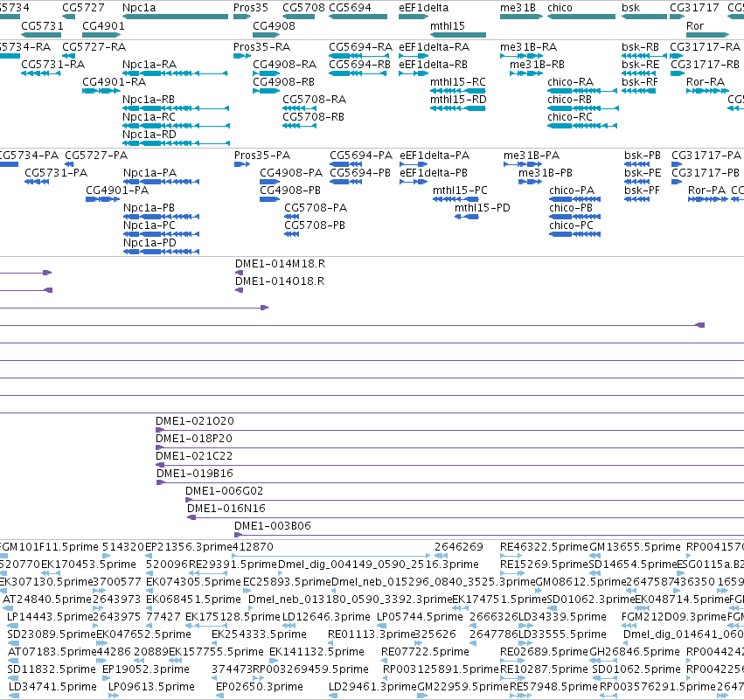
Task: Click EST label SD23089.5prime
Action: click(52, 634)
